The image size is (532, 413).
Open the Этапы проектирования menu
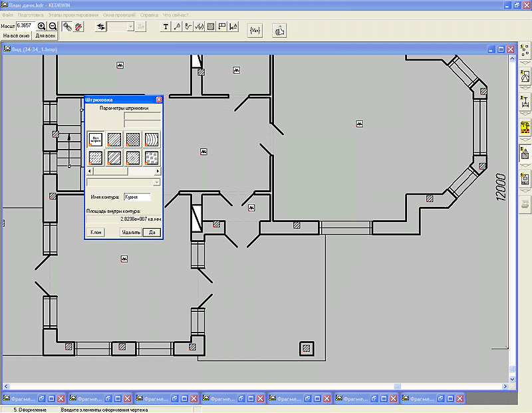click(74, 15)
